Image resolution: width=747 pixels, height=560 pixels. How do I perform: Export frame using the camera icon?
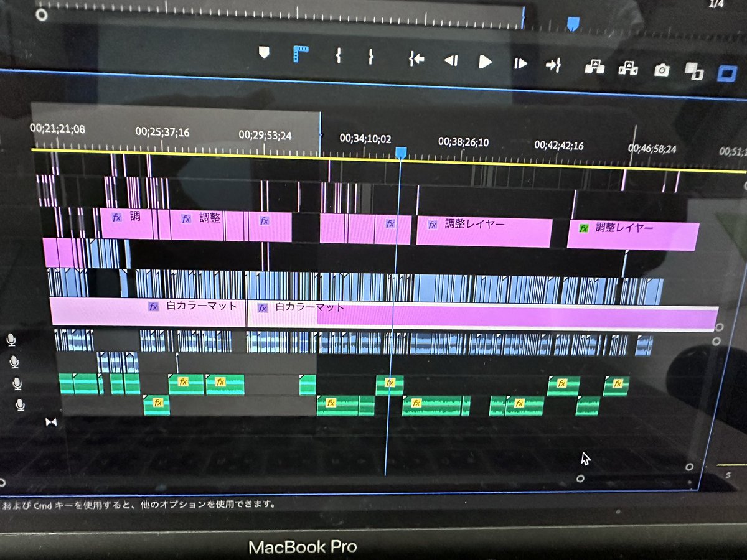(x=661, y=70)
